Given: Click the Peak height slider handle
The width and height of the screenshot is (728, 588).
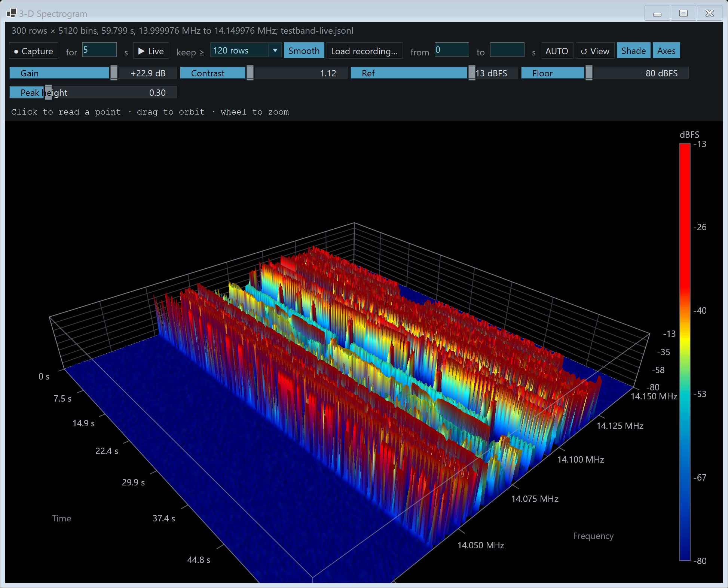Looking at the screenshot, I should click(48, 92).
